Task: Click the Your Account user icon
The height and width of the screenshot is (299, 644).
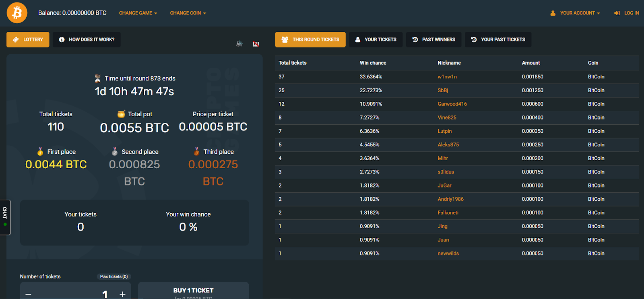Action: 553,13
